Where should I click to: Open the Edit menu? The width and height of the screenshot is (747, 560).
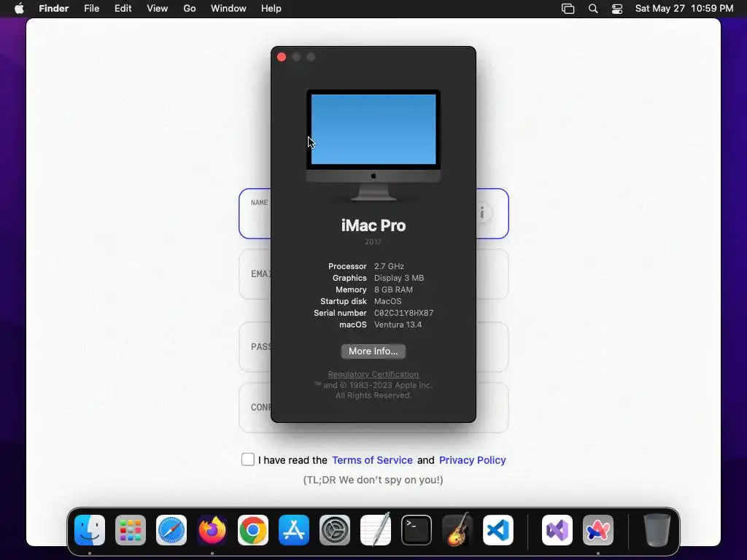[x=123, y=9]
